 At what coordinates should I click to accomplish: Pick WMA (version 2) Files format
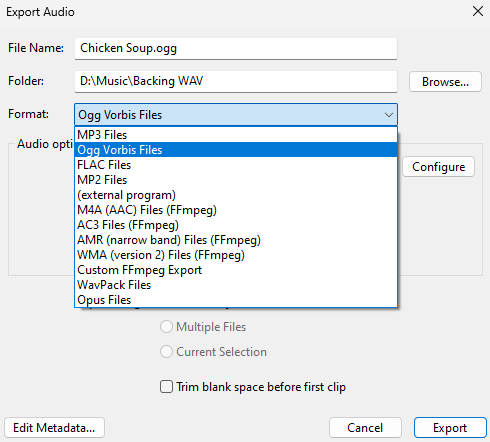(236, 255)
